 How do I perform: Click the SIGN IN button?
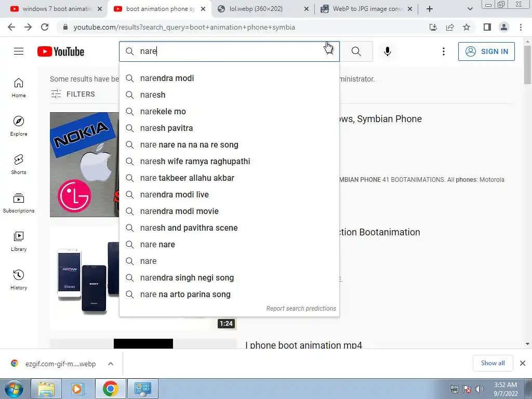[486, 51]
